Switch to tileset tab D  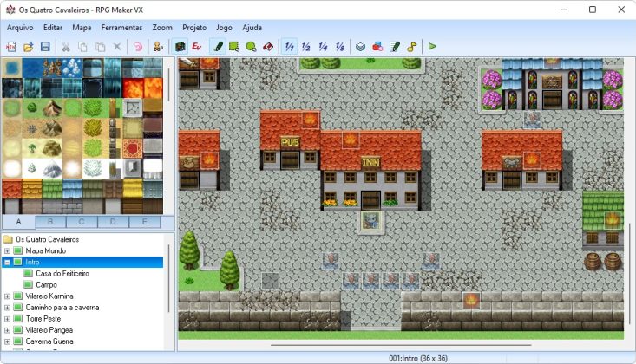tap(113, 222)
